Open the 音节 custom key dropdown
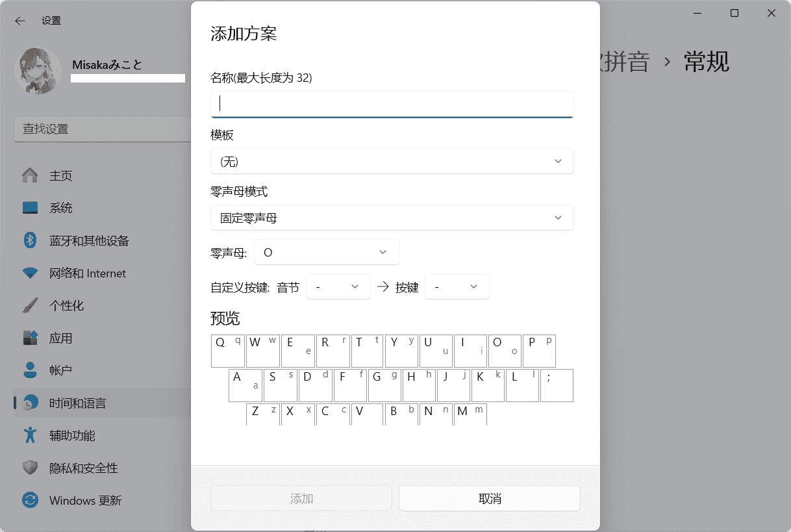Viewport: 791px width, 532px height. (x=338, y=286)
